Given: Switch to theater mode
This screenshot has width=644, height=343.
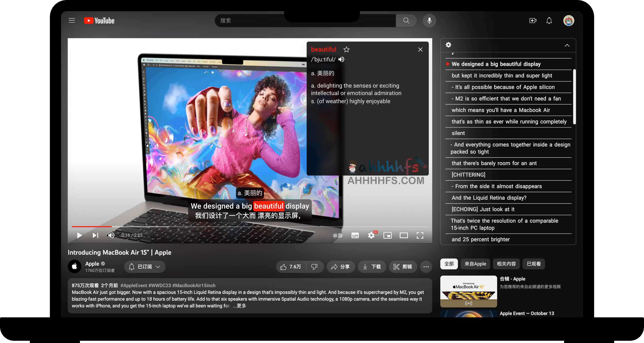Looking at the screenshot, I should [x=403, y=235].
